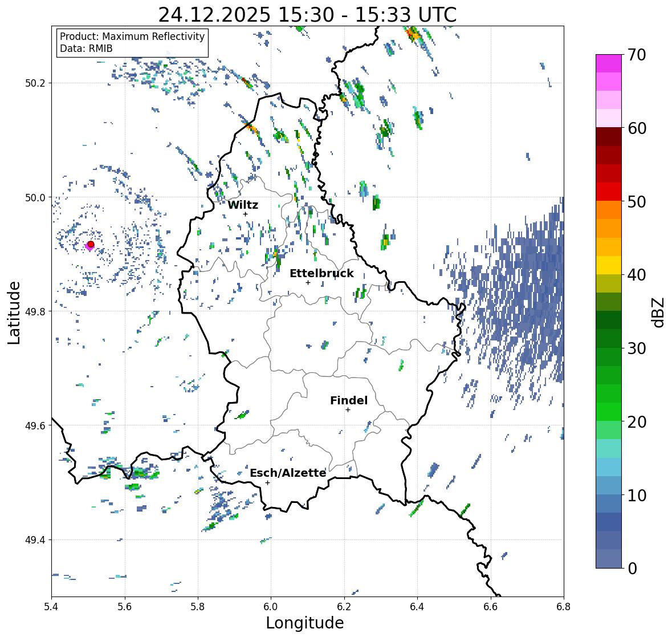Click the latitude tick label 50.0
This screenshot has width=672, height=637.
tap(35, 198)
